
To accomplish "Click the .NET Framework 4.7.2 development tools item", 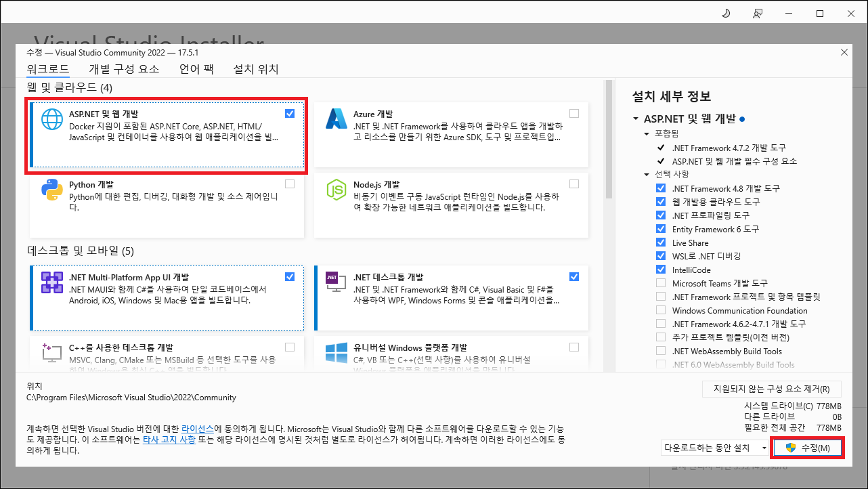I will pos(729,148).
